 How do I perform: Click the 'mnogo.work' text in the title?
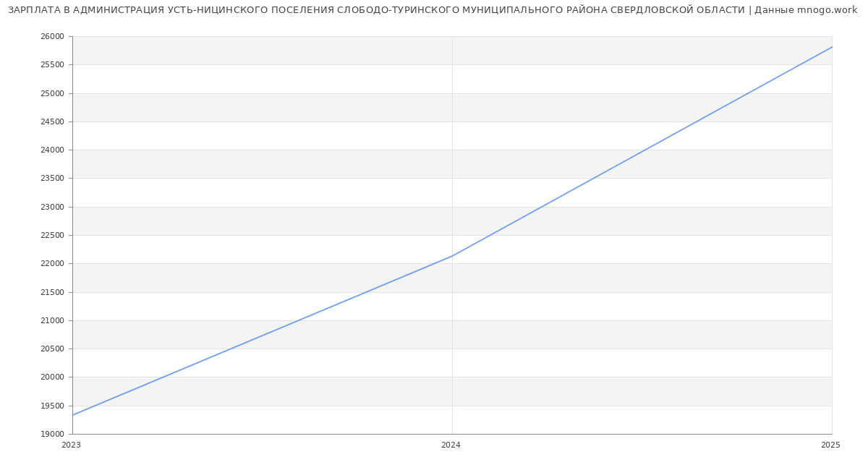826,10
